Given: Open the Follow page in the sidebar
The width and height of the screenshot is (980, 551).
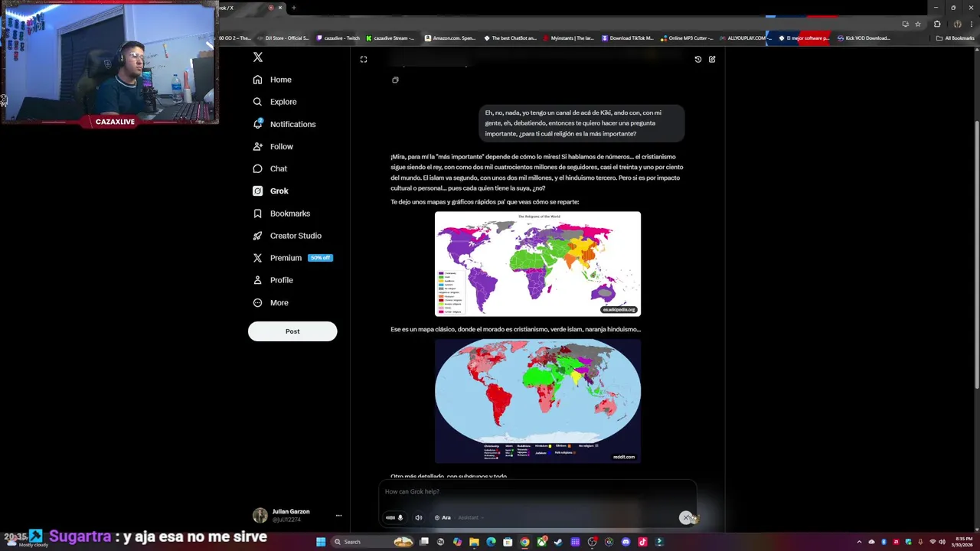Looking at the screenshot, I should pos(273,146).
